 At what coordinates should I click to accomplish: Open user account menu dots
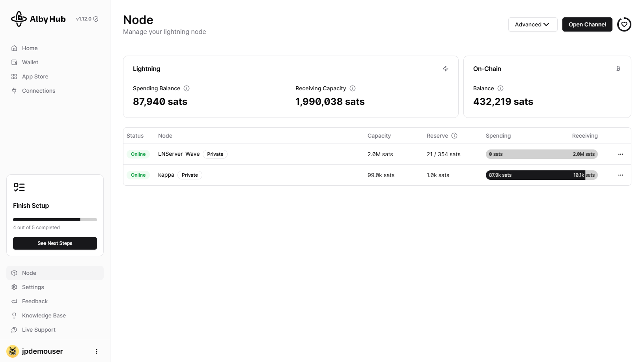coord(97,351)
